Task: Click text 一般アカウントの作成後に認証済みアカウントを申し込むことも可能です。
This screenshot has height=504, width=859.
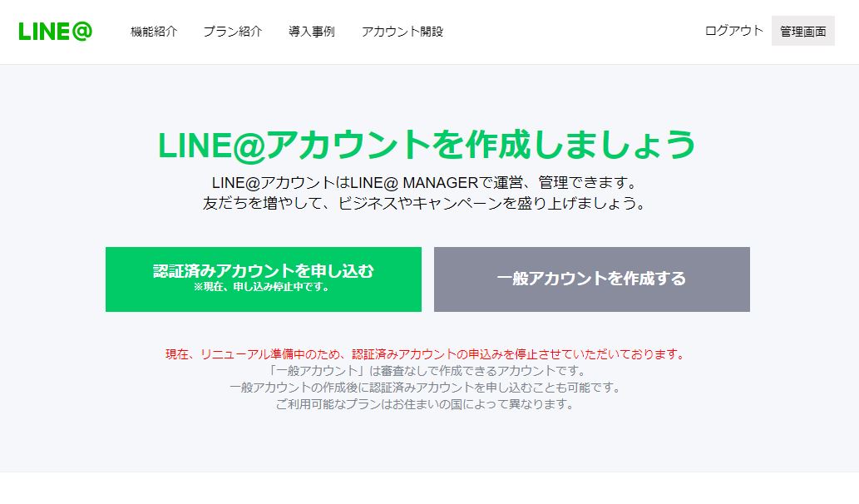Action: click(427, 388)
